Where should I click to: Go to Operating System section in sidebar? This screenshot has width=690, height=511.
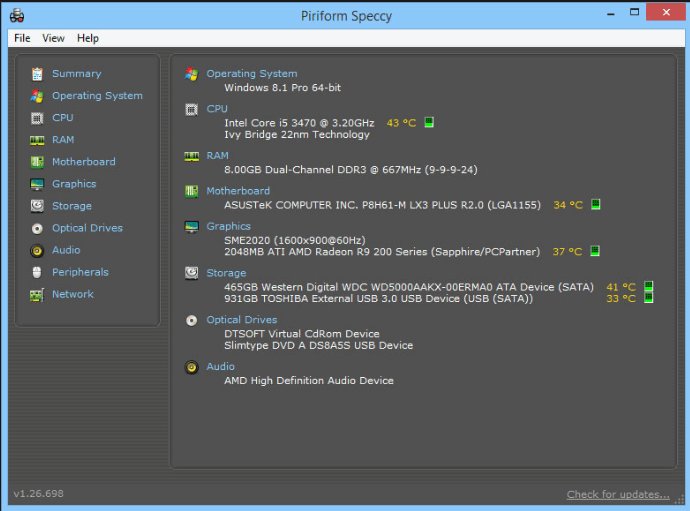click(97, 96)
